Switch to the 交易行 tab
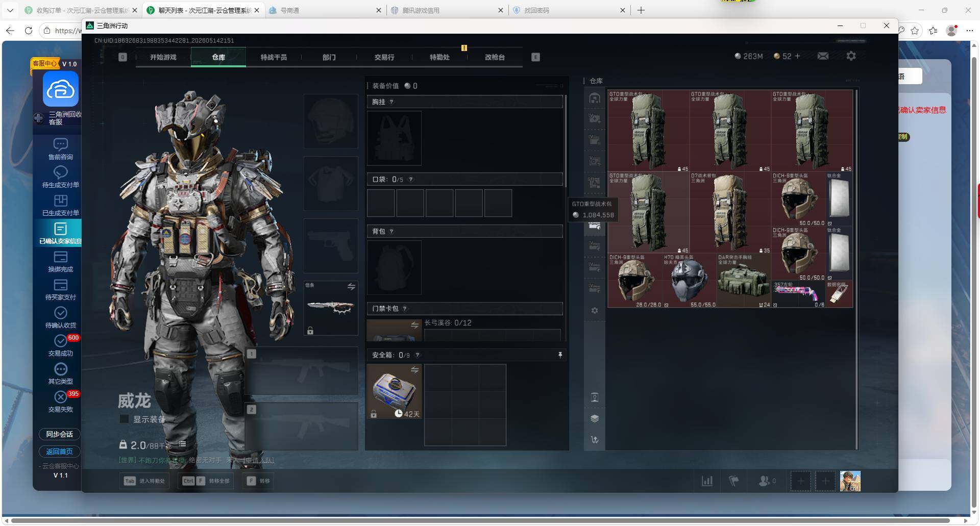This screenshot has width=980, height=526. click(x=384, y=57)
